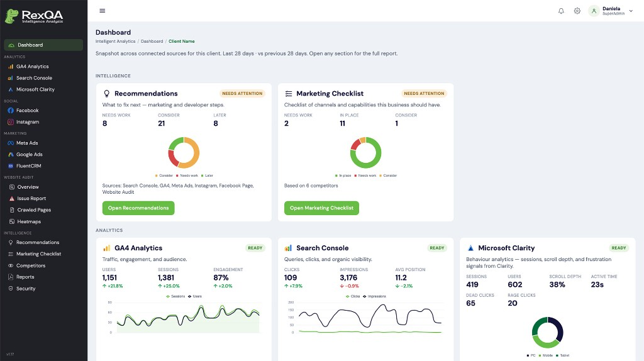
Task: Click the Marketing Checklist card title
Action: [330, 94]
